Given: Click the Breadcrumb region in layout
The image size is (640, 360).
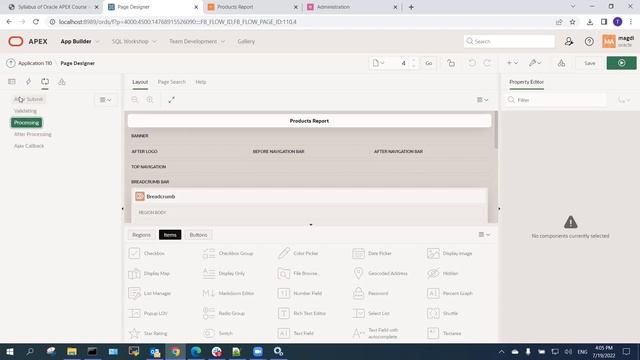Looking at the screenshot, I should [309, 196].
